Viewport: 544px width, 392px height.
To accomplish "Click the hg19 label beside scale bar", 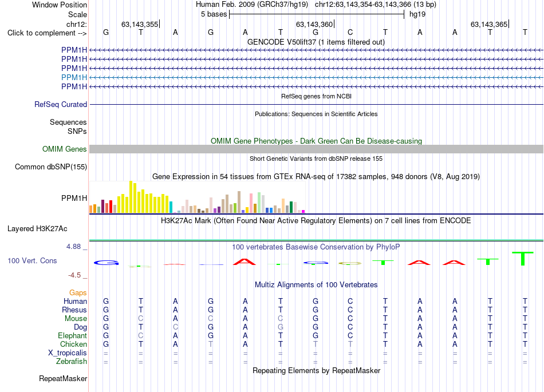I will coord(417,14).
